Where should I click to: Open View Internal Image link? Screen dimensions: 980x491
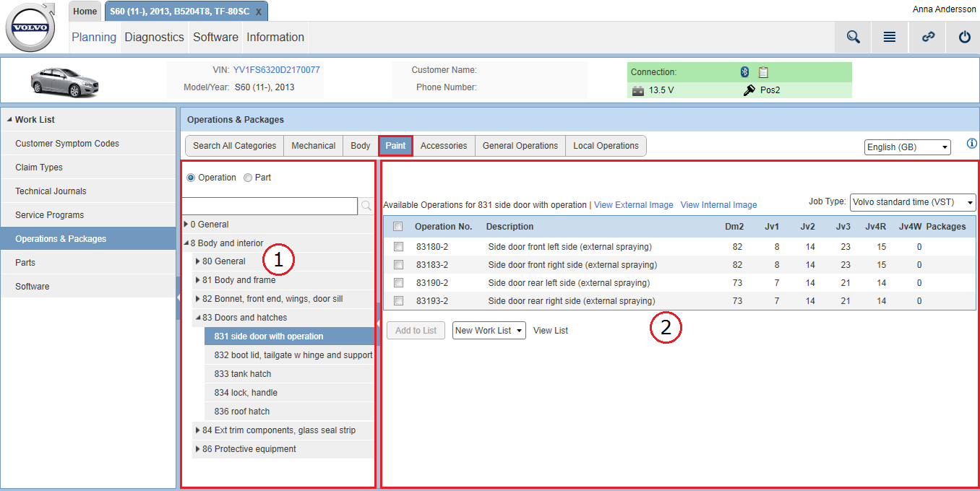tap(719, 205)
